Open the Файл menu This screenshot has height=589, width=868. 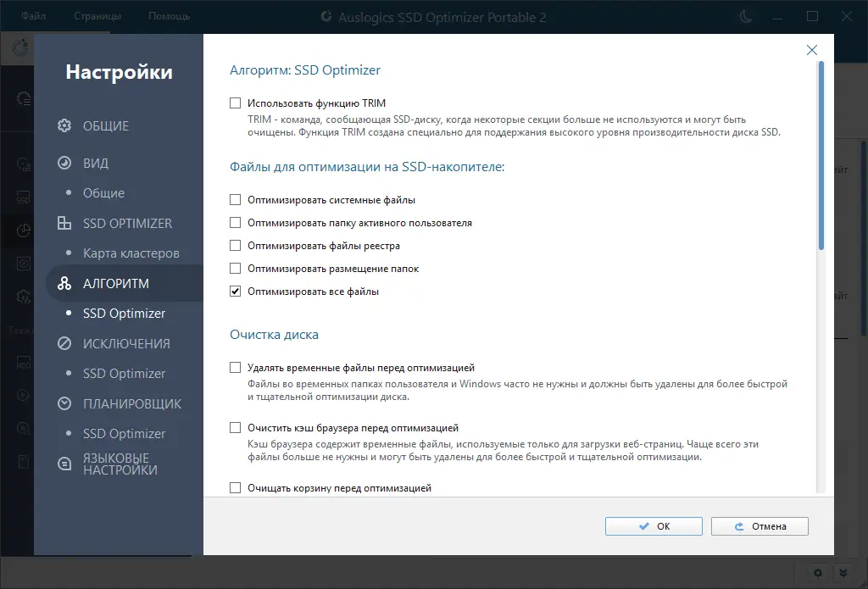pos(32,14)
